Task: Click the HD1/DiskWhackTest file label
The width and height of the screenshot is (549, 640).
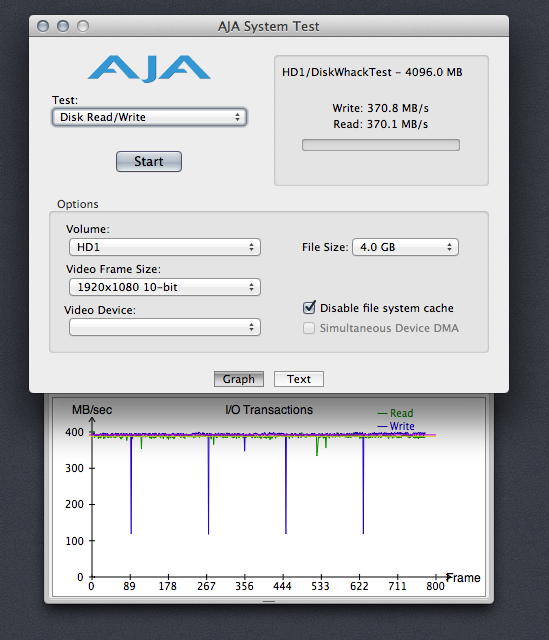Action: 372,72
